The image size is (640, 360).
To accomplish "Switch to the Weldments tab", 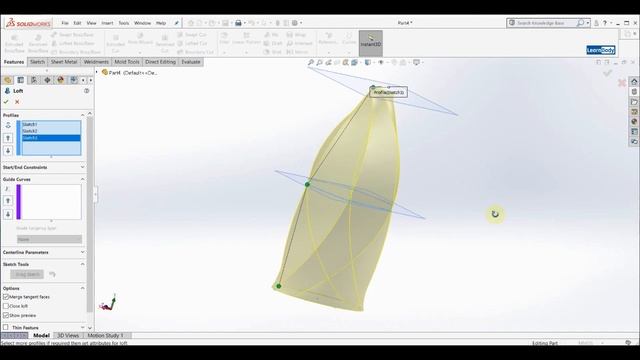I will click(96, 62).
